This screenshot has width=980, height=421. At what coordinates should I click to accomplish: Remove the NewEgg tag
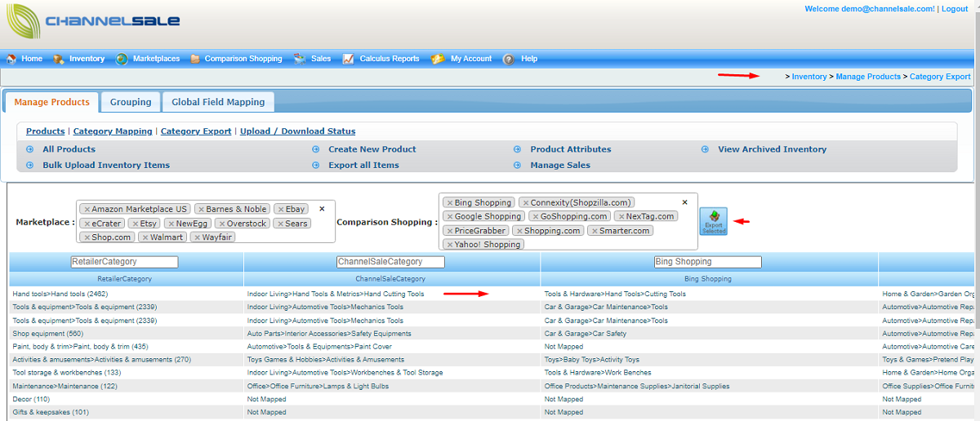[171, 224]
